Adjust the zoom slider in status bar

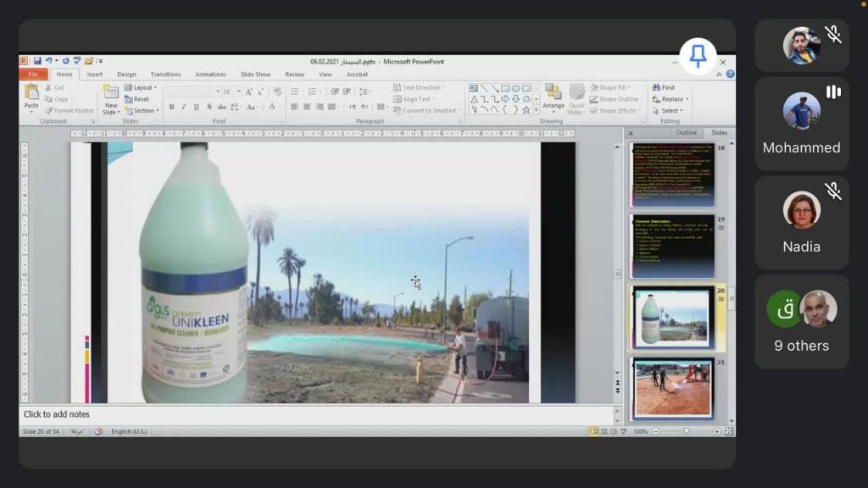coord(686,431)
